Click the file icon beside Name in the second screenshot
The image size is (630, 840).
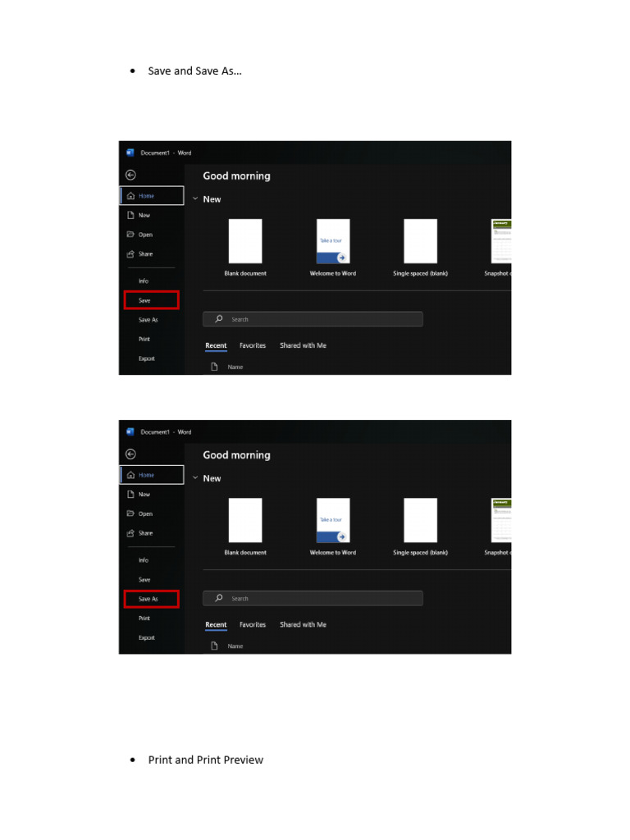[214, 646]
